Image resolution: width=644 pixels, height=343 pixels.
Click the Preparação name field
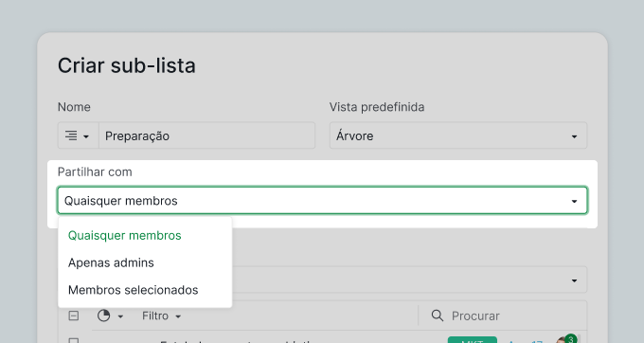coord(206,135)
